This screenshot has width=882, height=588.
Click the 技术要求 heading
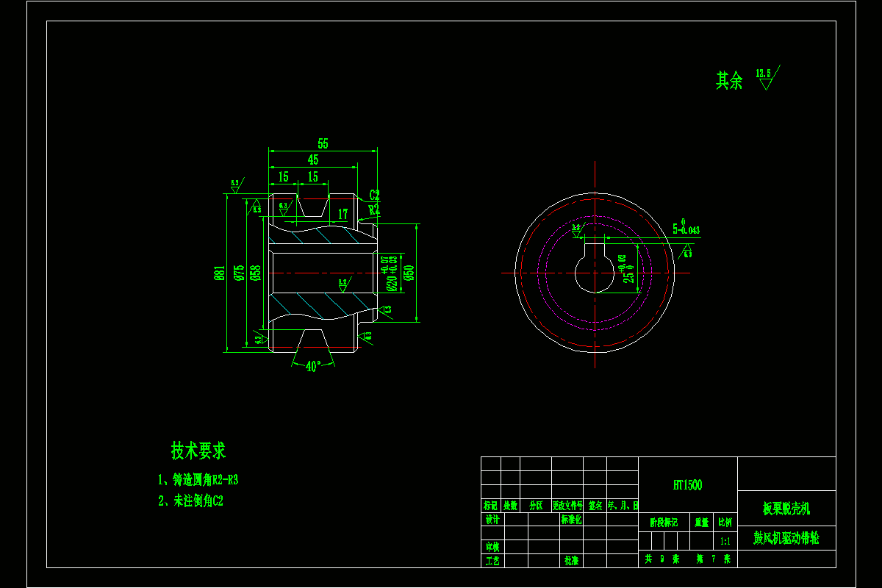point(198,450)
